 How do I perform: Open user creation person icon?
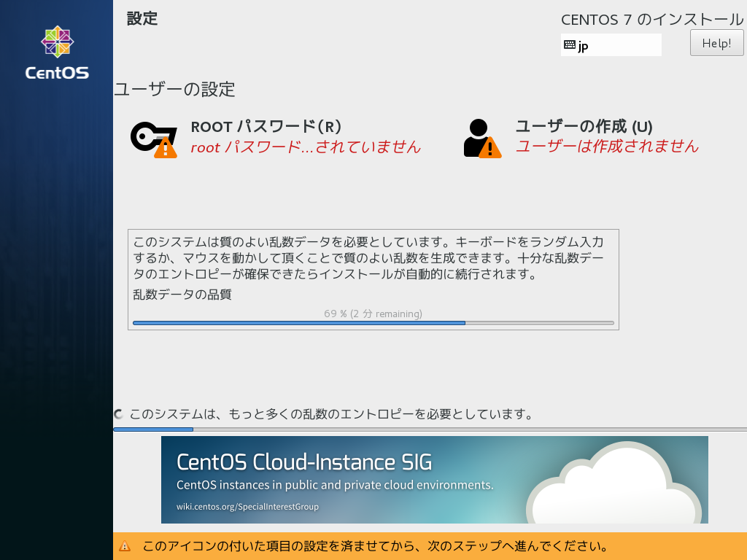pyautogui.click(x=482, y=139)
